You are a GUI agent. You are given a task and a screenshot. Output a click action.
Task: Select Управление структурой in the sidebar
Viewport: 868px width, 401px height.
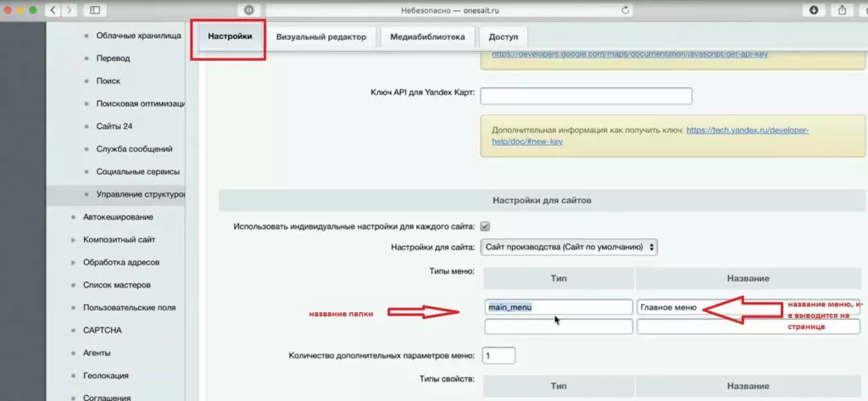pyautogui.click(x=140, y=194)
